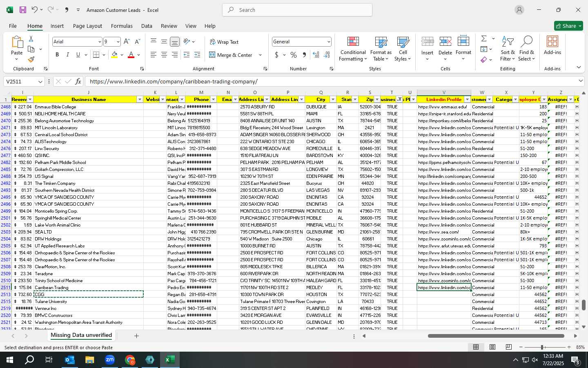This screenshot has height=368, width=588.
Task: Open Business Name column filter dropdown
Action: pos(140,99)
